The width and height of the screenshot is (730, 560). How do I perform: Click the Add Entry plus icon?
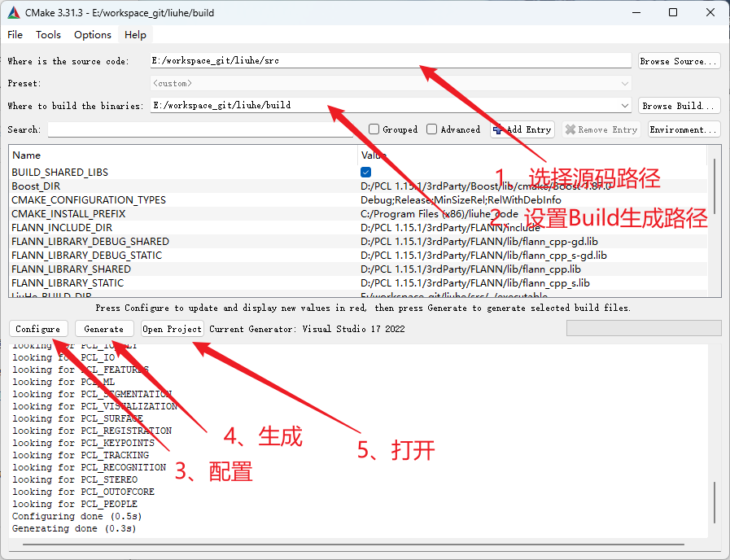point(497,129)
